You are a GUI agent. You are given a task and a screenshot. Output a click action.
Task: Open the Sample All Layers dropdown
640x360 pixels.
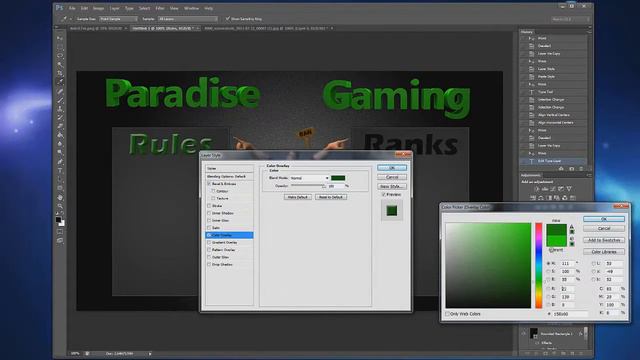[x=188, y=19]
